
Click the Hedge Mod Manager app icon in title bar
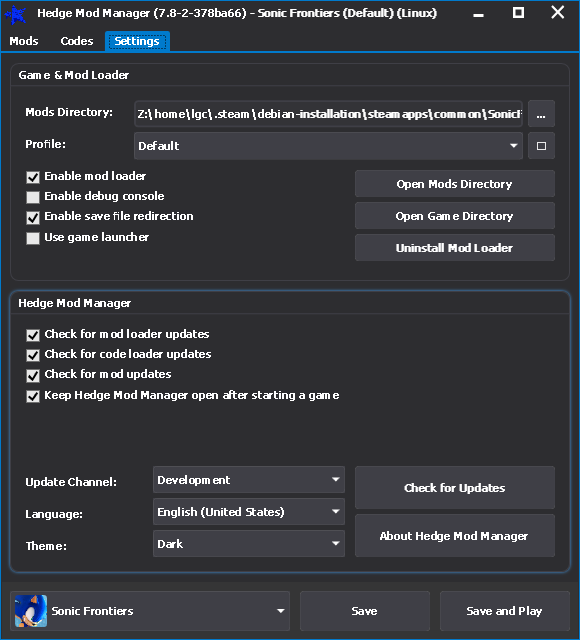click(16, 15)
